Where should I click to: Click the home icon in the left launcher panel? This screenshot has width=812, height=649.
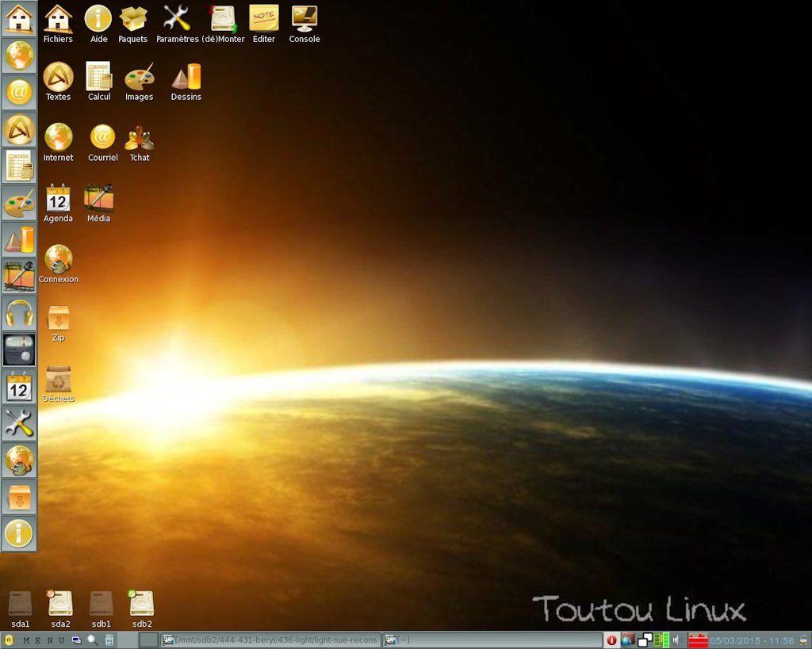click(x=19, y=19)
